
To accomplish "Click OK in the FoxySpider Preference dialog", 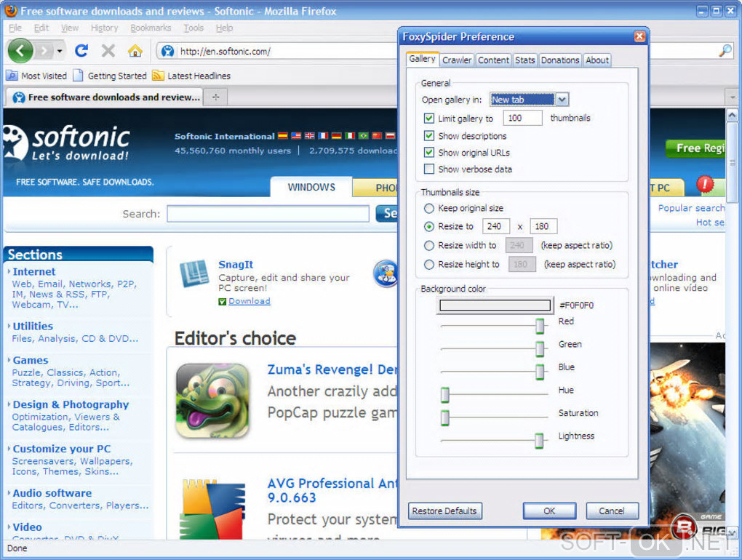I will coord(549,511).
